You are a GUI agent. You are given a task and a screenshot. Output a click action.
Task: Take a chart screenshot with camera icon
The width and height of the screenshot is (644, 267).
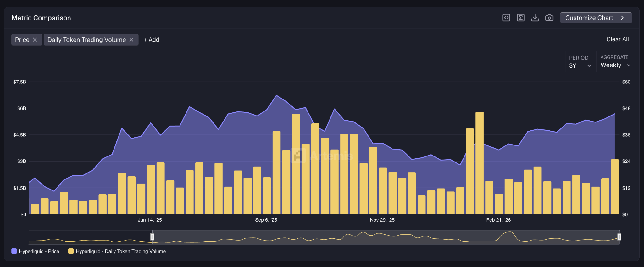549,18
